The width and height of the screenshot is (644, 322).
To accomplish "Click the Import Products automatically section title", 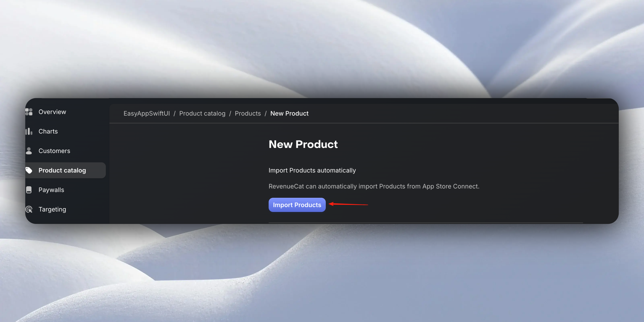I will [x=312, y=170].
